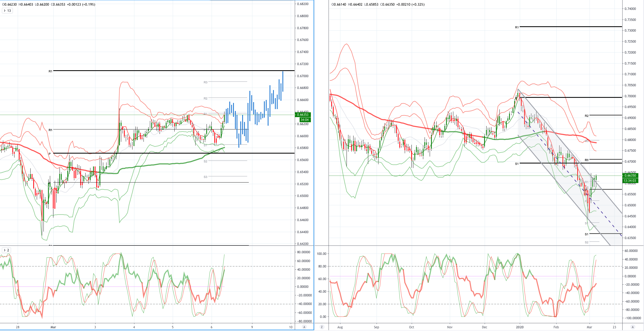Click the 0.66350 price label on daily chart
The height and width of the screenshot is (331, 644).
click(630, 176)
